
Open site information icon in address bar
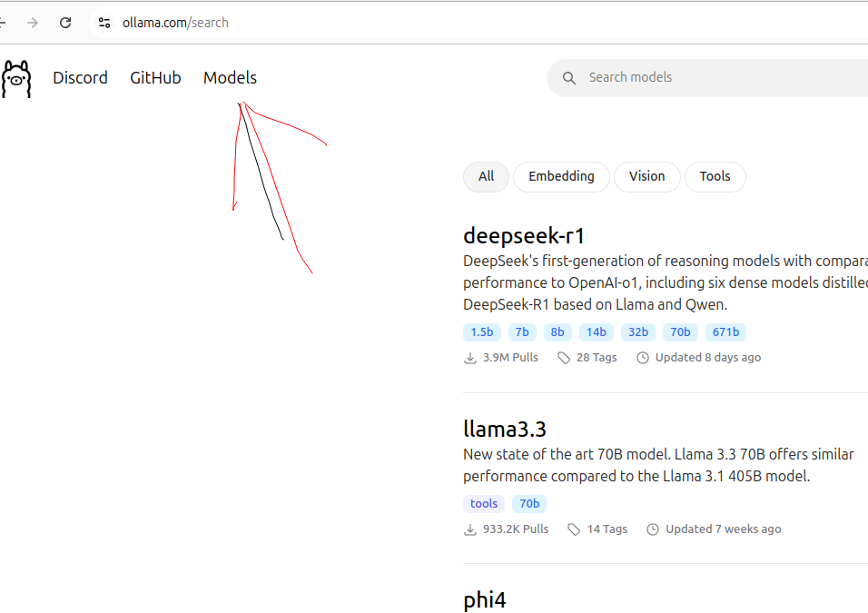point(104,23)
